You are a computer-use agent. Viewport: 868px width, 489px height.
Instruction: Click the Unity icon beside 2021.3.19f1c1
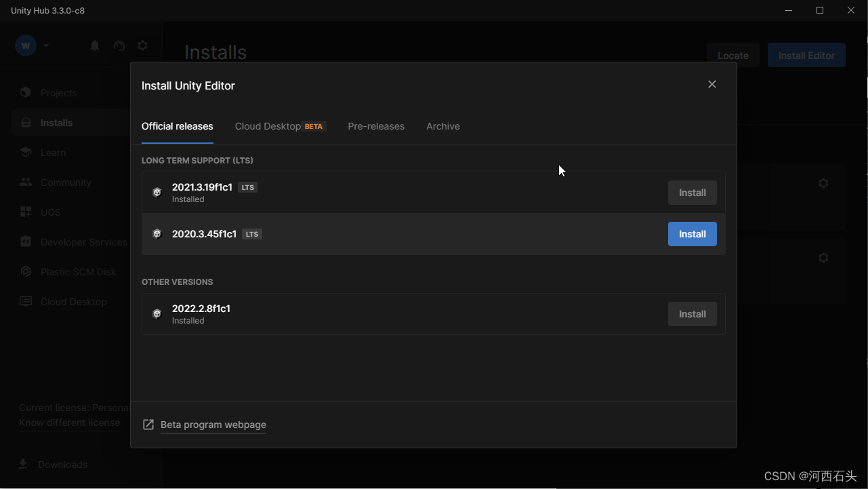tap(157, 193)
